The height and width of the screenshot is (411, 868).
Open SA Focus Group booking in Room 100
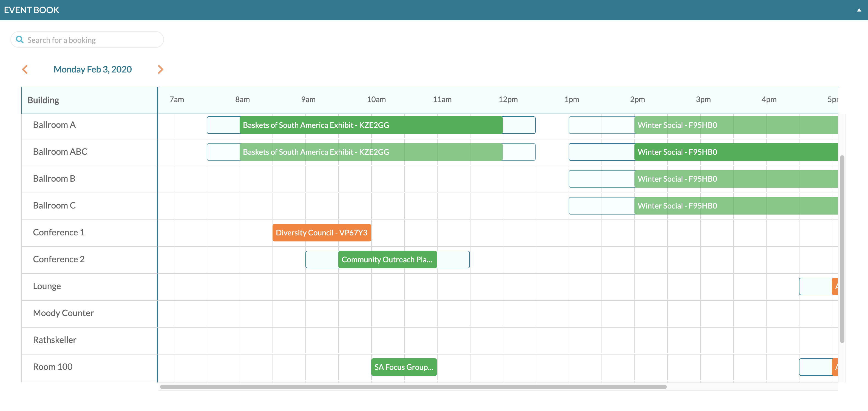click(404, 367)
